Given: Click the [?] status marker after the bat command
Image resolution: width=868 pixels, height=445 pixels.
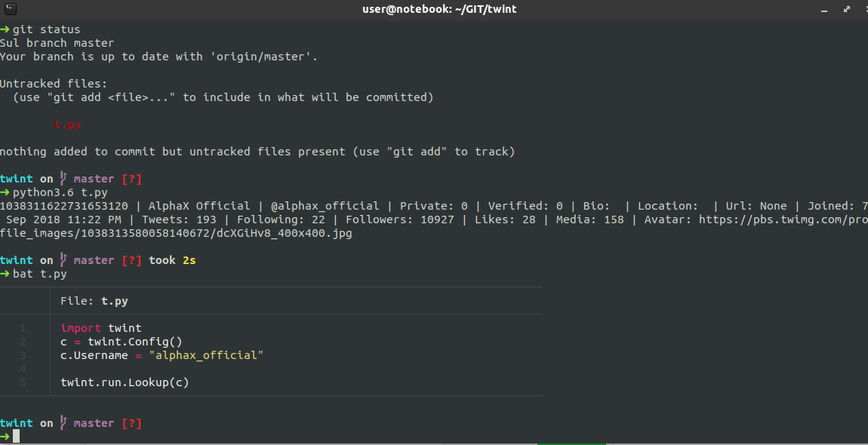Looking at the screenshot, I should coord(131,259).
